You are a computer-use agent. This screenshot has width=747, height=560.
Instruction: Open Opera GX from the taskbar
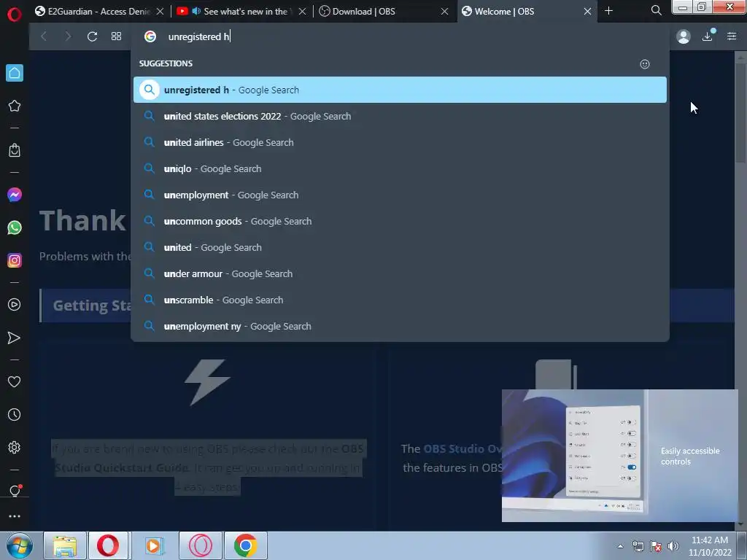[x=201, y=545]
